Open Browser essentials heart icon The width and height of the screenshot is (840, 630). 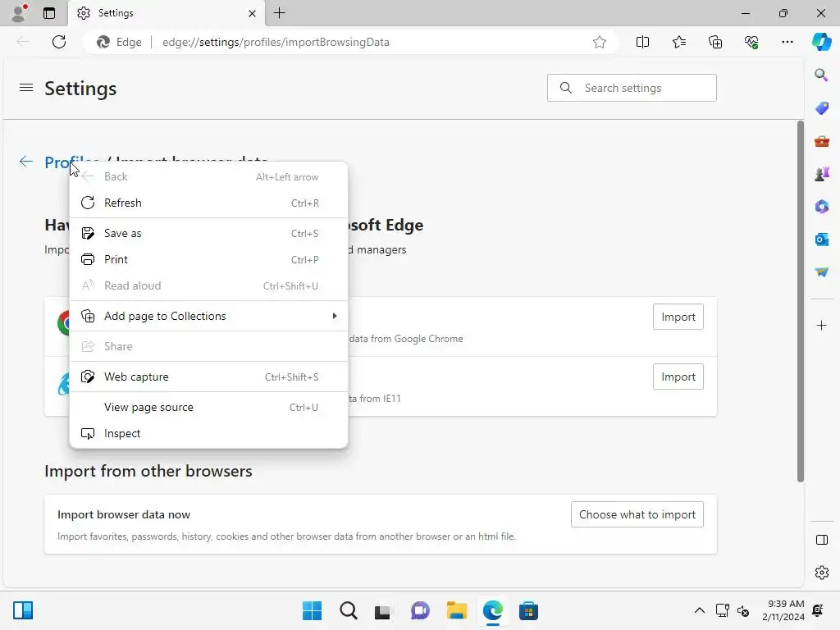click(x=751, y=42)
